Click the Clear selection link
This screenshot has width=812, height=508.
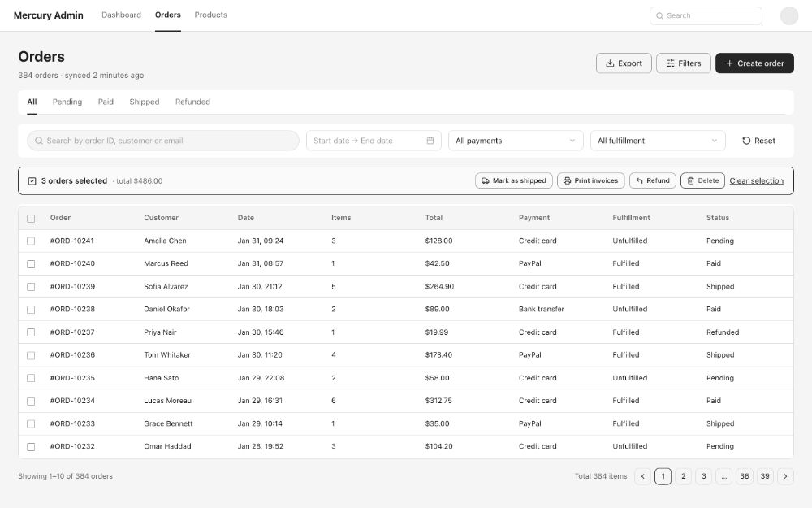click(x=756, y=181)
